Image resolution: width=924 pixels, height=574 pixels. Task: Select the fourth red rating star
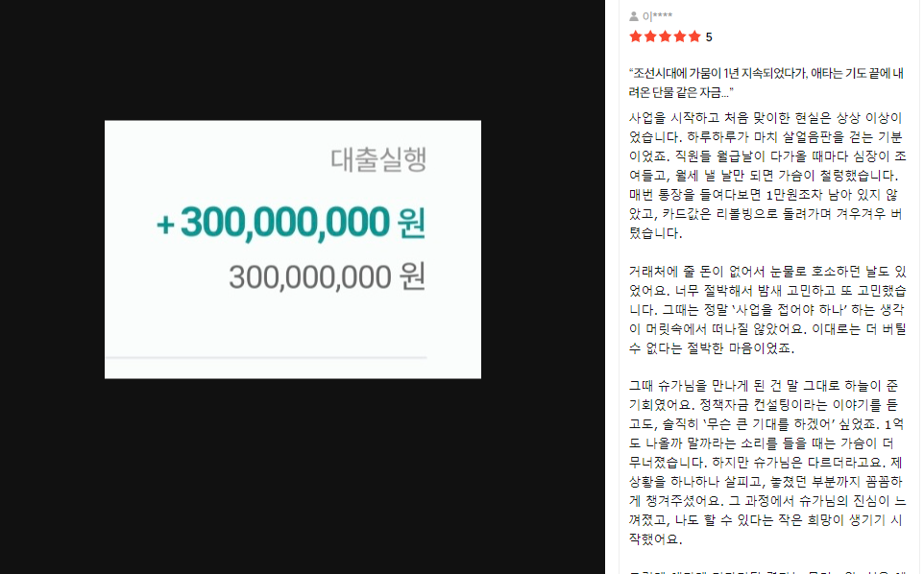point(680,36)
